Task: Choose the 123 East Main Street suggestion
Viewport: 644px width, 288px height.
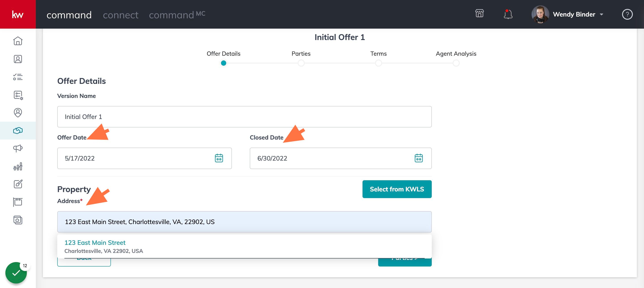Action: click(x=244, y=246)
